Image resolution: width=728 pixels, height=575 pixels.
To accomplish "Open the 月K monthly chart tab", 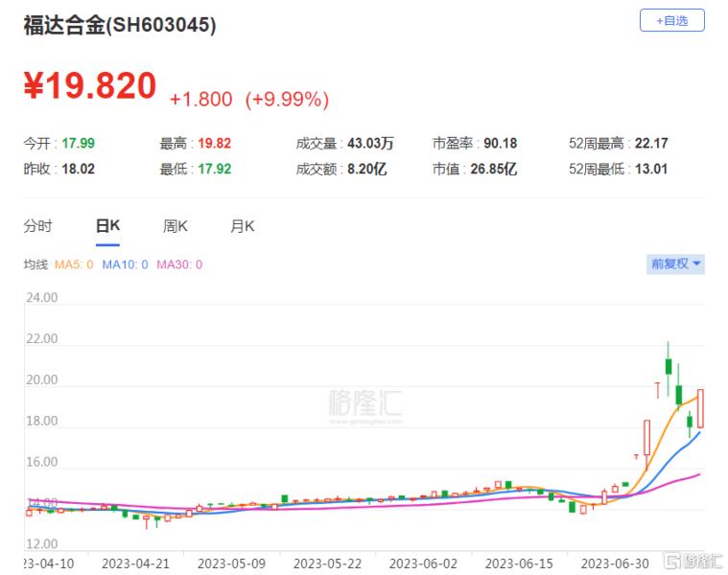I will 243,226.
